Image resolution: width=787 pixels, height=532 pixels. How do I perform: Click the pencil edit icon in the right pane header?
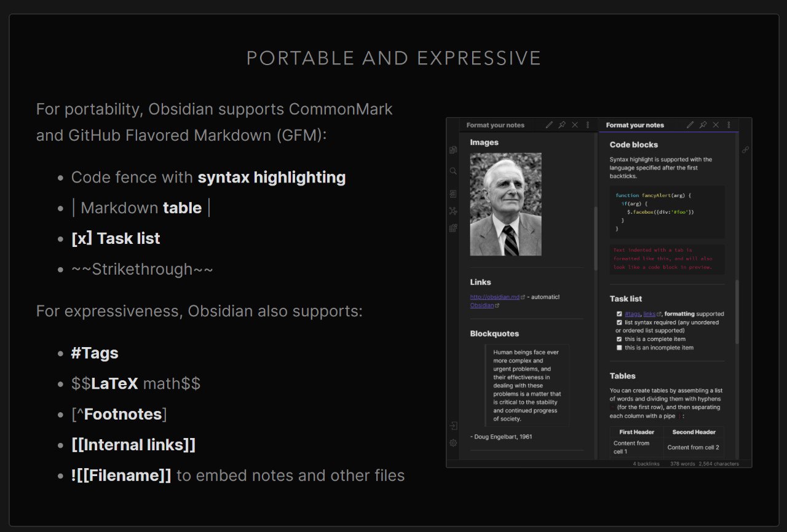coord(690,125)
